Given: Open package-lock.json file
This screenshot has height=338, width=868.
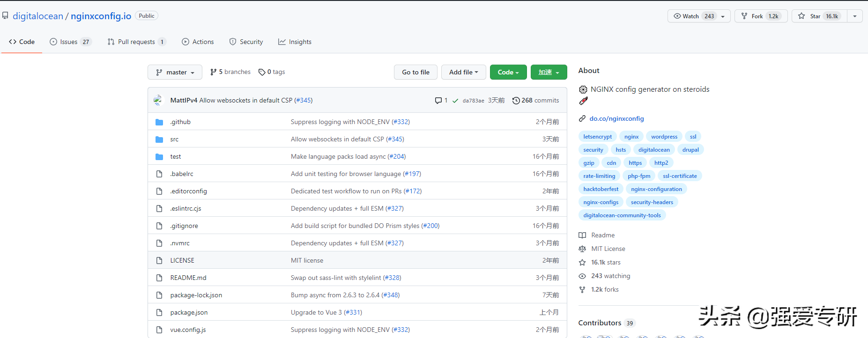Looking at the screenshot, I should (x=196, y=295).
